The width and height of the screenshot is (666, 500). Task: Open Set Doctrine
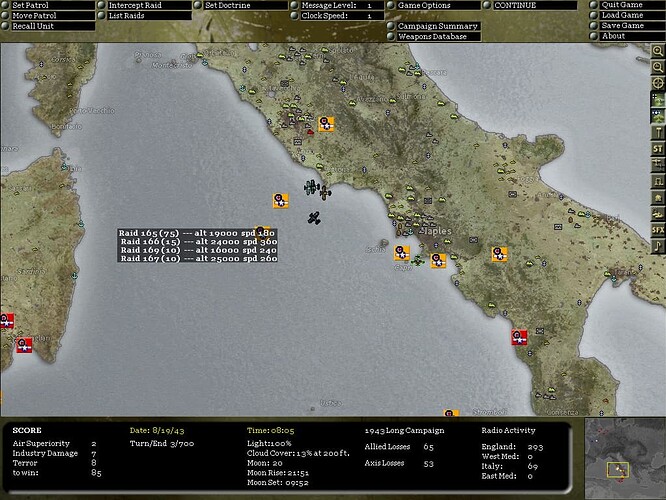(241, 5)
